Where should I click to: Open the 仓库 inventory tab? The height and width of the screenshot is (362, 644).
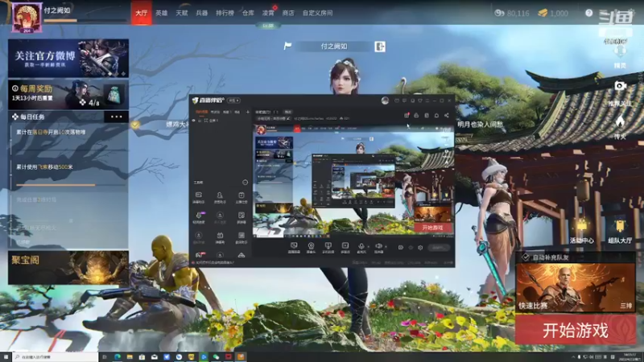click(248, 13)
